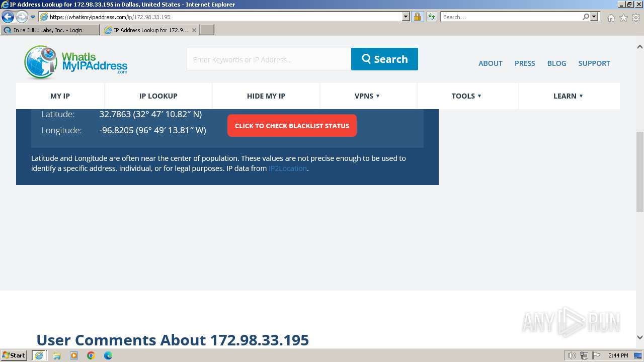Click the page scrollbar down arrow
644x362 pixels.
tap(640, 337)
